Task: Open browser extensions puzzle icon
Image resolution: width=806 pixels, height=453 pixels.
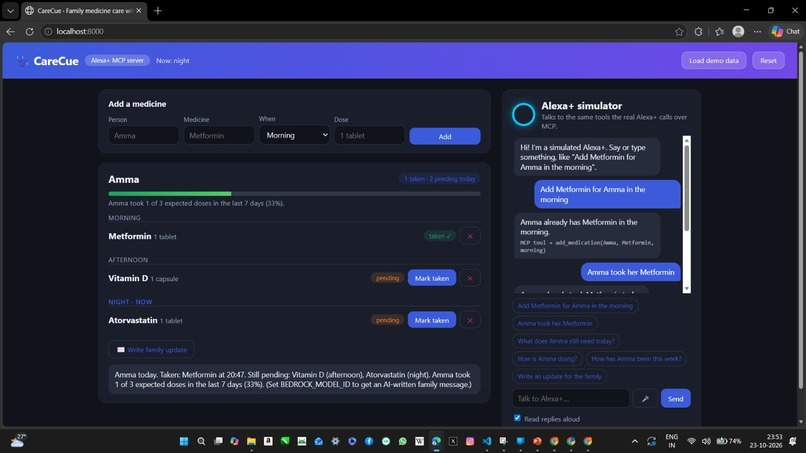Action: coord(698,31)
